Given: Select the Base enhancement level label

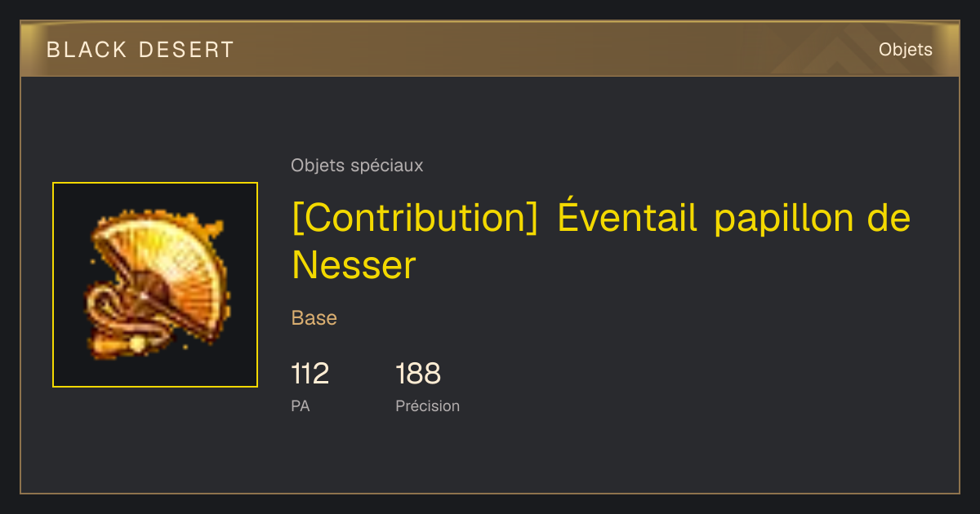Looking at the screenshot, I should point(314,318).
